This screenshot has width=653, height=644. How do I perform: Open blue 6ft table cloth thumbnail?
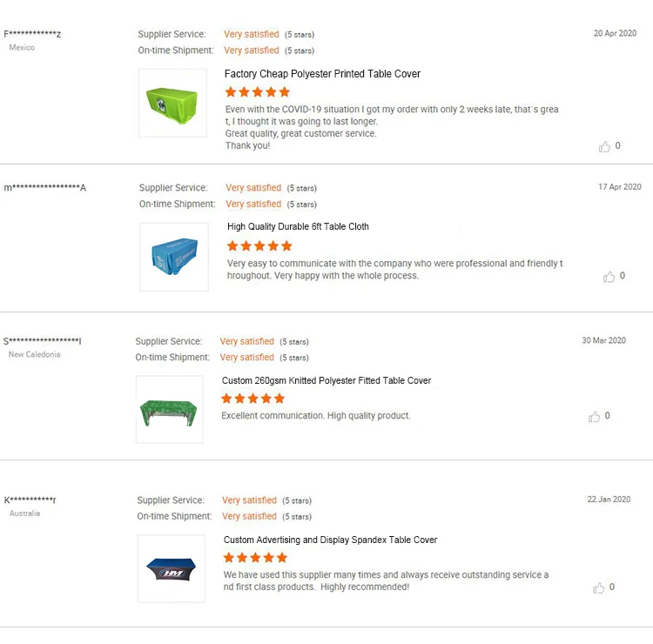pyautogui.click(x=174, y=257)
